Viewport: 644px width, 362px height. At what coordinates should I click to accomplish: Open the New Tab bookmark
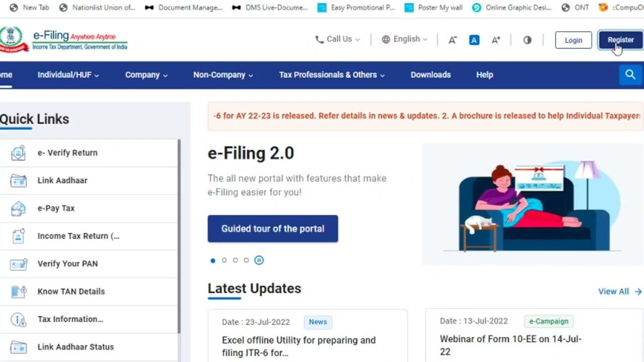click(x=29, y=8)
